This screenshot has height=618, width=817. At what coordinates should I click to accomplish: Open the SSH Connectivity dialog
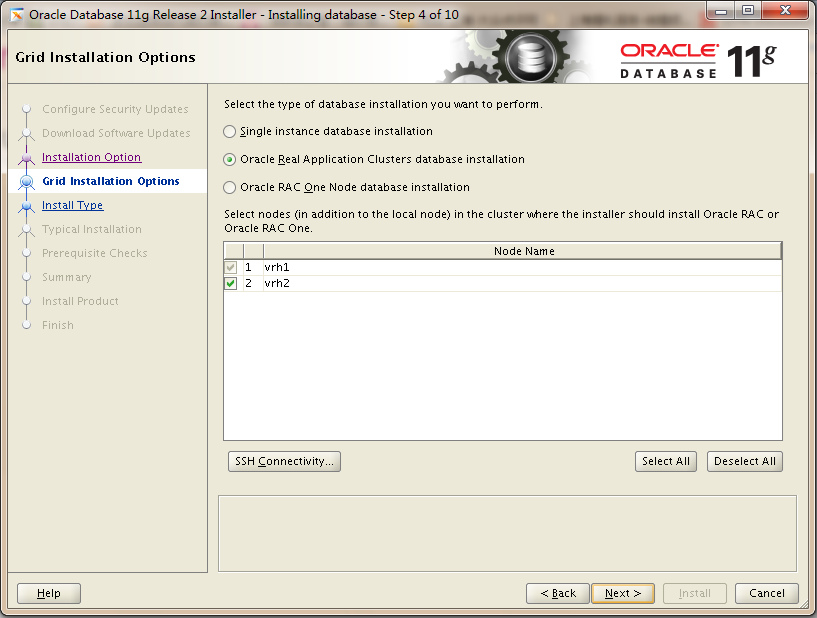(284, 462)
